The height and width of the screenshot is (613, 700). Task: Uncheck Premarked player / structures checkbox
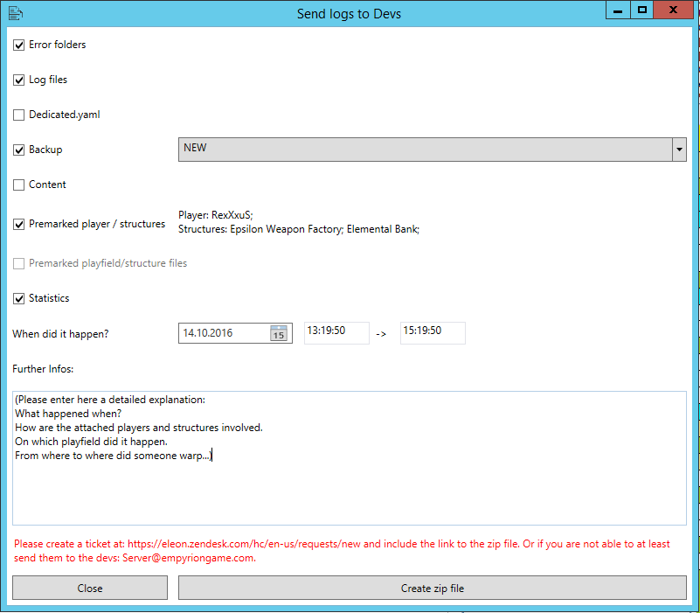(18, 224)
